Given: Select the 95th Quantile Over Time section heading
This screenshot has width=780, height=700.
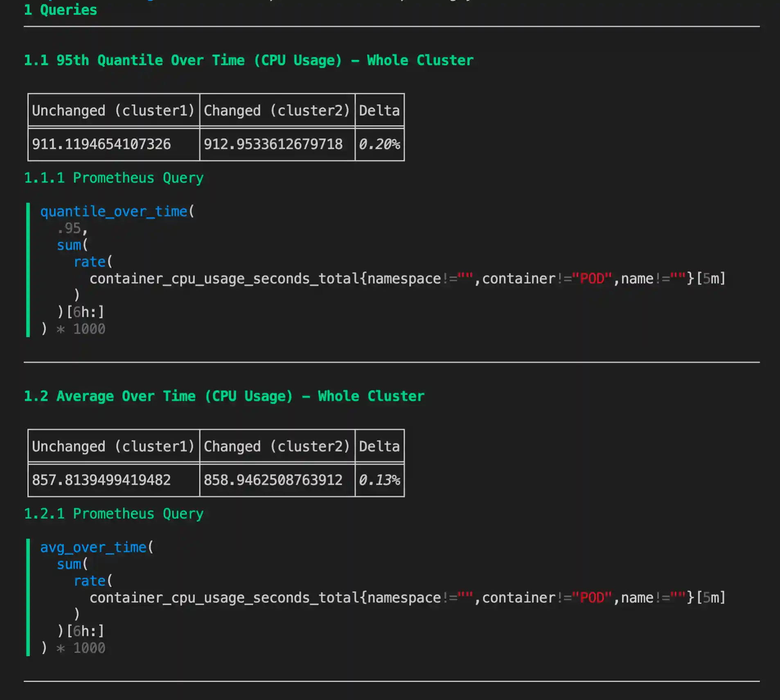Looking at the screenshot, I should pos(248,60).
